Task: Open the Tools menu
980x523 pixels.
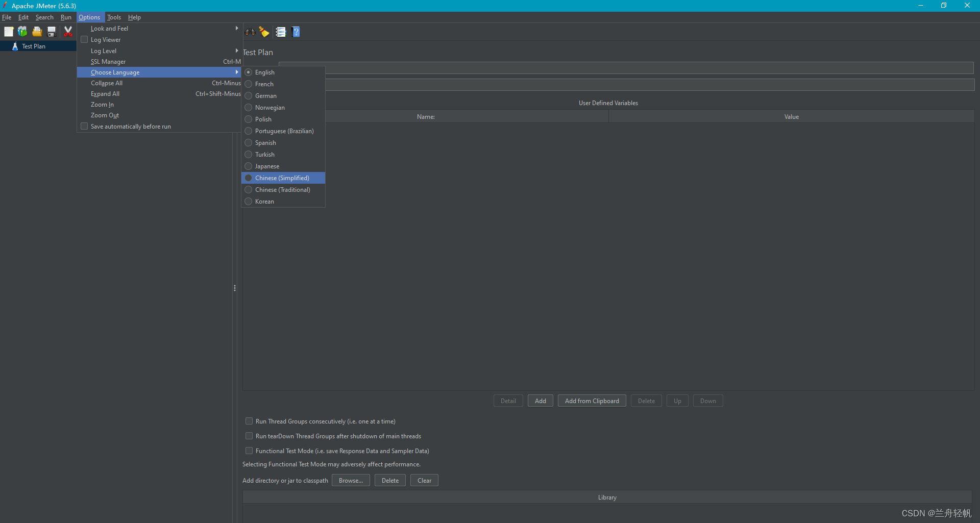Action: (x=114, y=17)
